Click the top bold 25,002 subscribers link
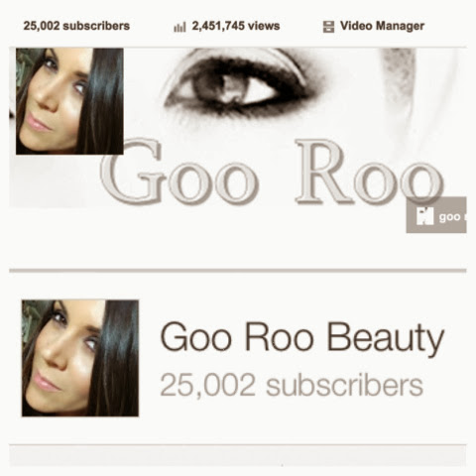 76,26
